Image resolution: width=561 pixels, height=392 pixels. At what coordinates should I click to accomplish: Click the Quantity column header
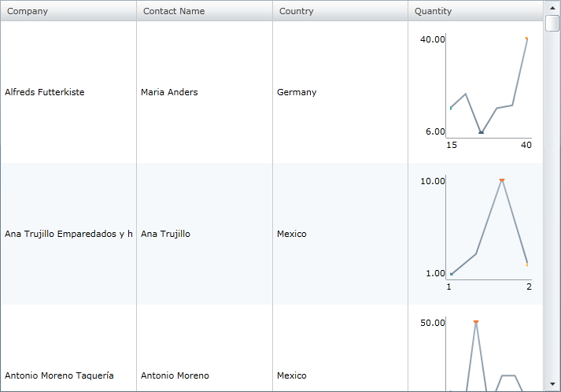click(433, 11)
